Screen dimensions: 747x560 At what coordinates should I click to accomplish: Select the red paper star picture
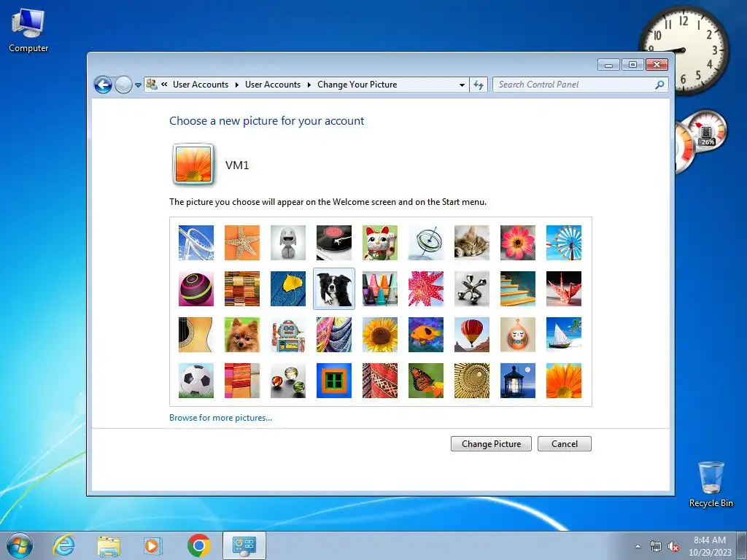(426, 289)
